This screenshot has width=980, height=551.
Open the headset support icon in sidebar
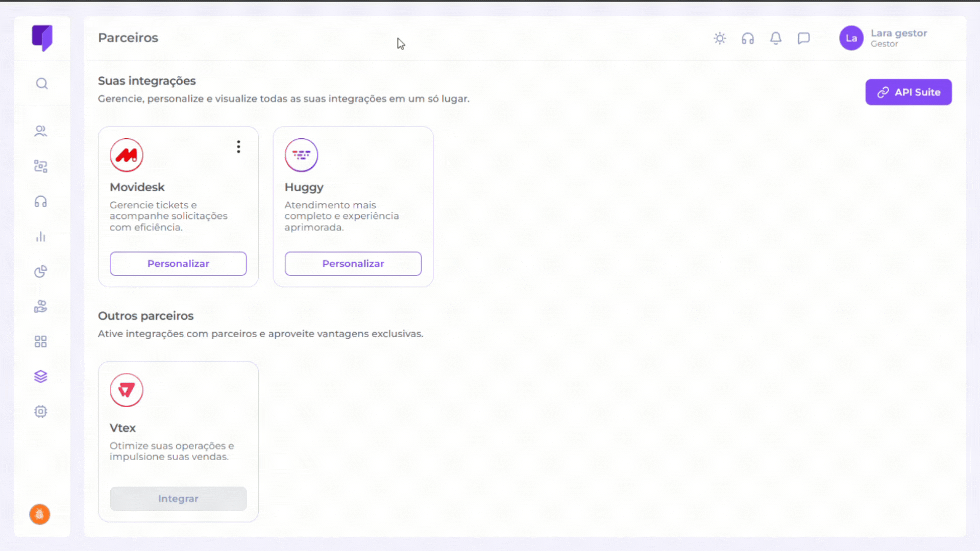coord(41,202)
